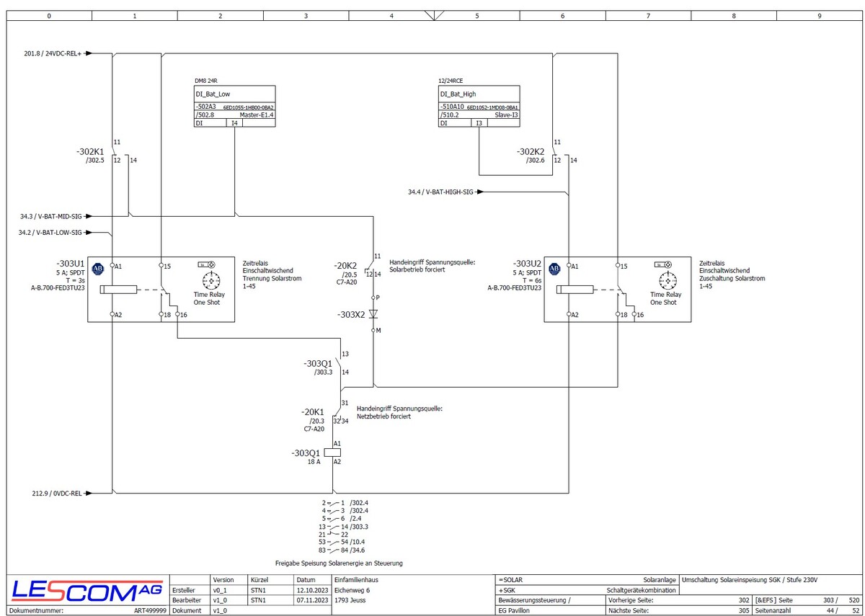Select the diode symbol -303X2
The image size is (865, 616).
tap(373, 314)
